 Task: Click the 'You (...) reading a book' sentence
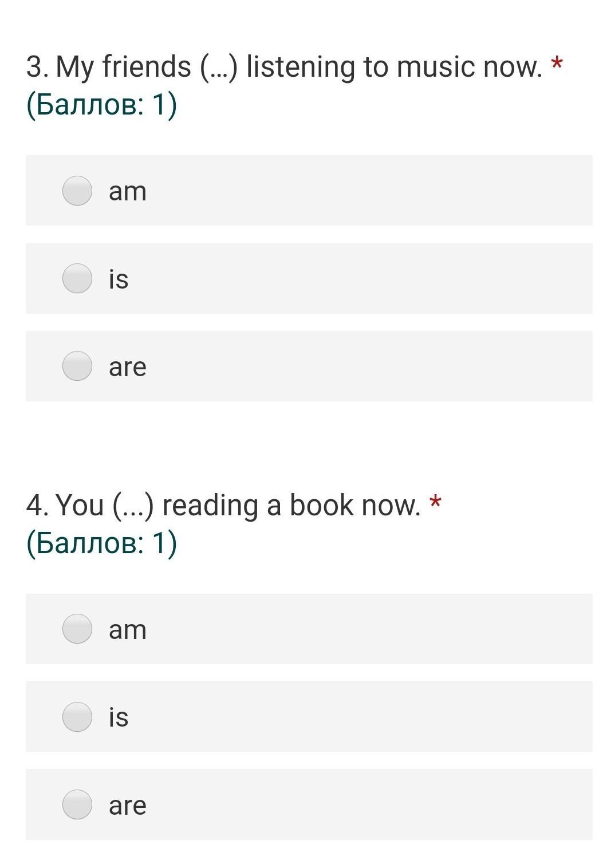click(223, 506)
